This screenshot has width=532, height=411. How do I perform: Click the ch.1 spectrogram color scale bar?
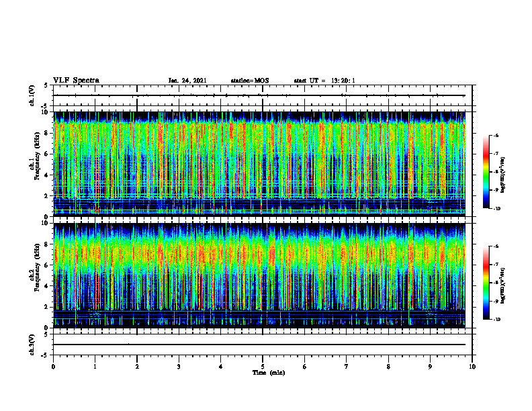point(486,172)
